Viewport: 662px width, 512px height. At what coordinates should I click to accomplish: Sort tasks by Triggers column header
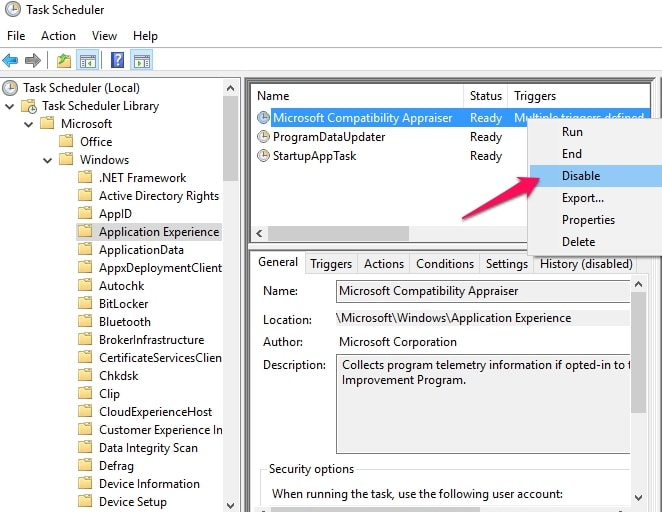(579, 96)
